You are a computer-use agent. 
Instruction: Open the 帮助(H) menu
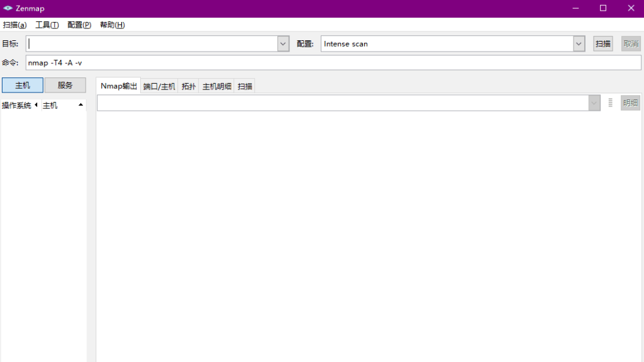click(x=112, y=25)
